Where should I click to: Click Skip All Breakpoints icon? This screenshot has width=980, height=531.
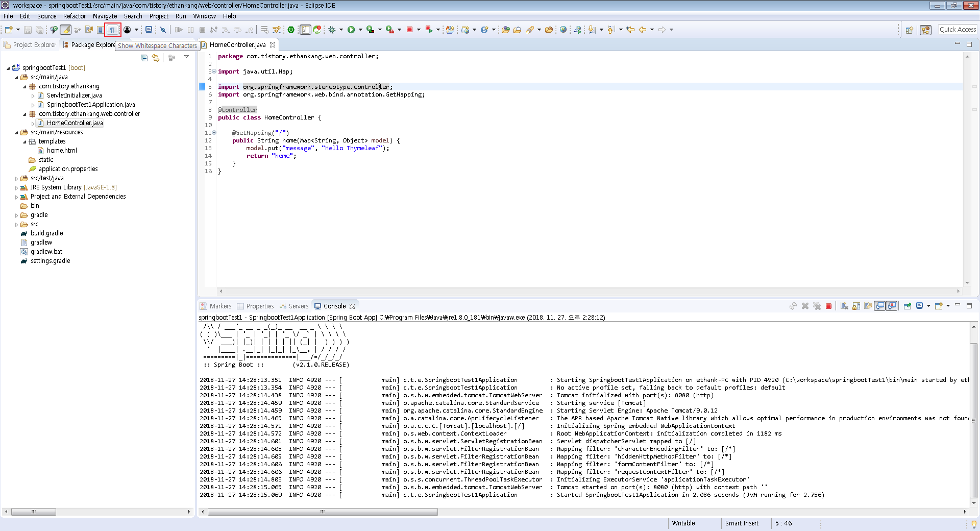click(x=163, y=30)
